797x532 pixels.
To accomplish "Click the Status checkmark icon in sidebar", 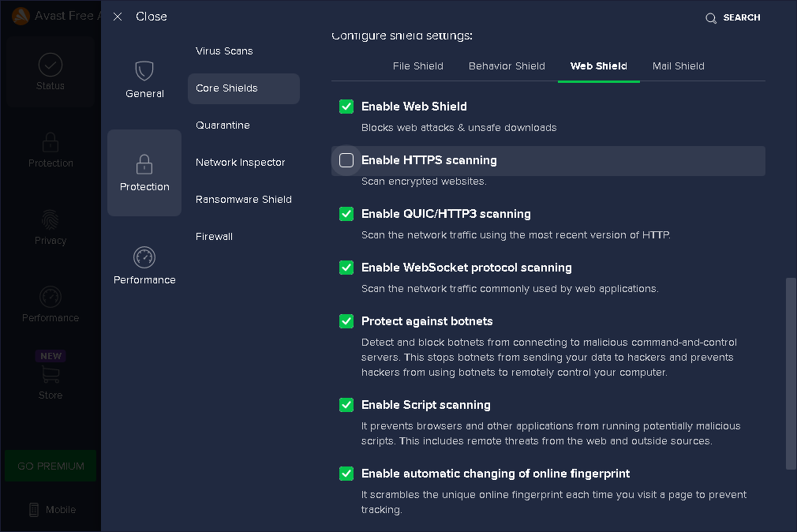I will 51,65.
